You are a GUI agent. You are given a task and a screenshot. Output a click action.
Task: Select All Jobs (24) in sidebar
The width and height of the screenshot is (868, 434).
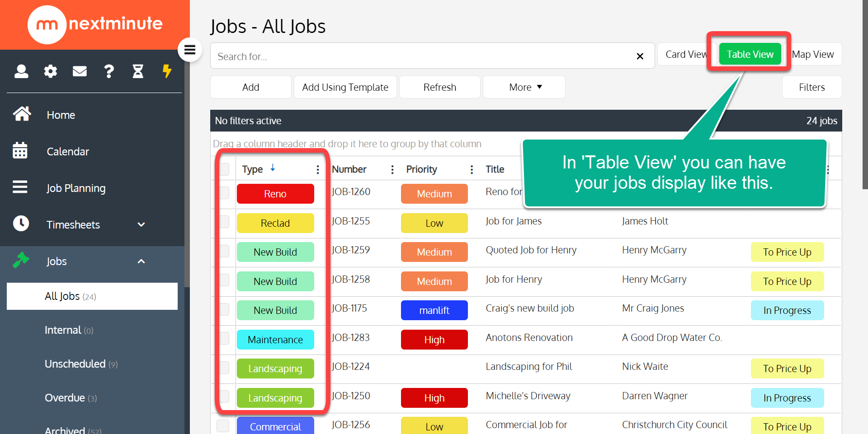(x=92, y=296)
